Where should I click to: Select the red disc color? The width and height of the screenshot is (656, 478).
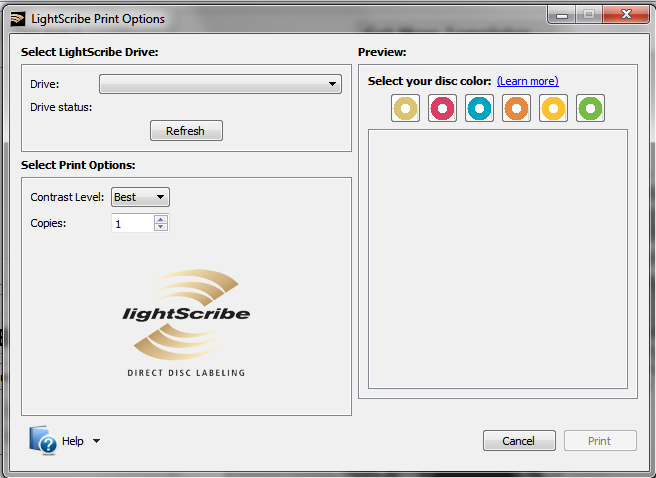(442, 108)
